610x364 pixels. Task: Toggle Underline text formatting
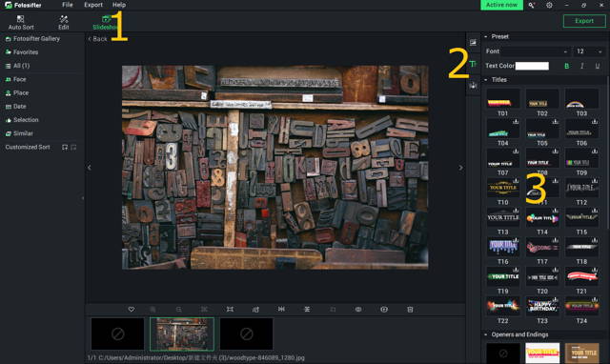[x=598, y=66]
